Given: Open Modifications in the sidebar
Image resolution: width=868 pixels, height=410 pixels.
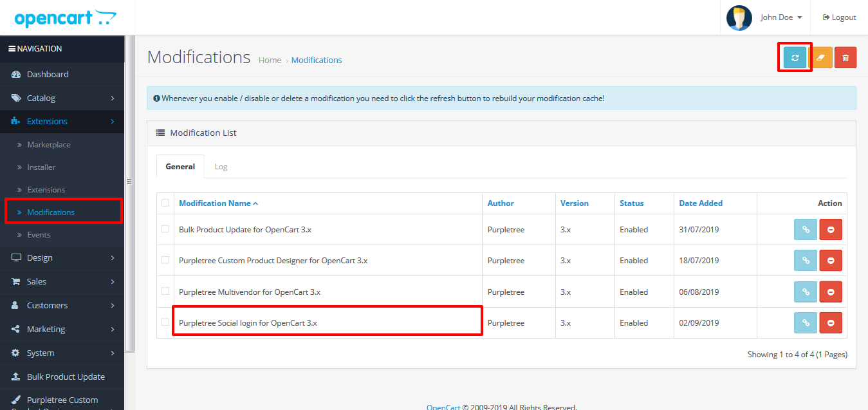Looking at the screenshot, I should click(x=51, y=212).
